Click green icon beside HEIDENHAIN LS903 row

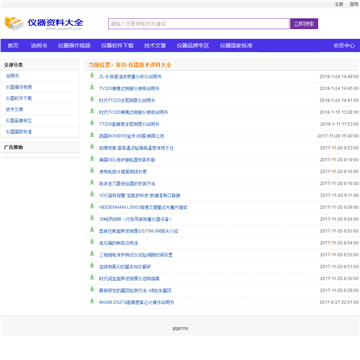(92, 206)
